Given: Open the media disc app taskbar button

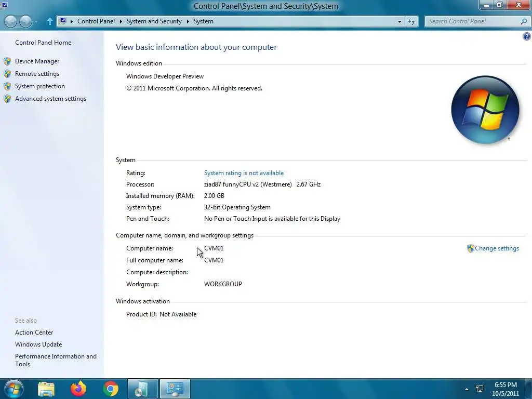Looking at the screenshot, I should pyautogui.click(x=142, y=389).
